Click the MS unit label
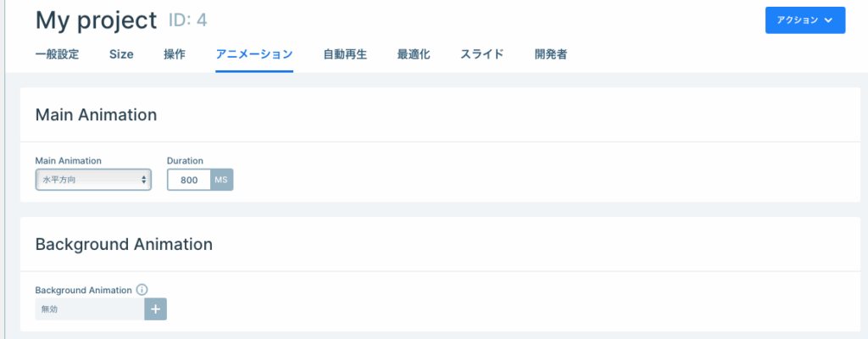This screenshot has width=868, height=339. (221, 180)
